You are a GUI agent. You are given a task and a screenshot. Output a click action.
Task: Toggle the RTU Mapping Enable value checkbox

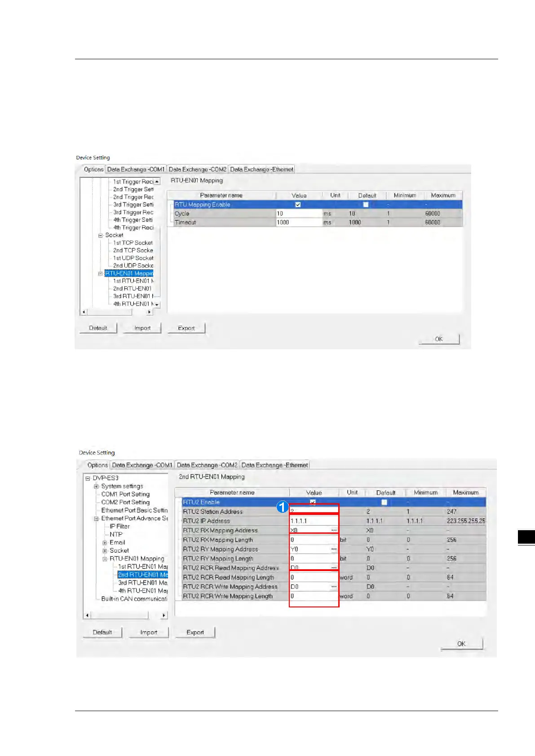pos(298,205)
